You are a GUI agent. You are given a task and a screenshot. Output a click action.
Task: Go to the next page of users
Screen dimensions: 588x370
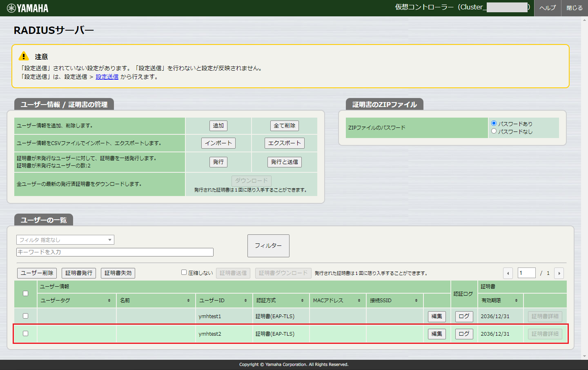tap(559, 273)
